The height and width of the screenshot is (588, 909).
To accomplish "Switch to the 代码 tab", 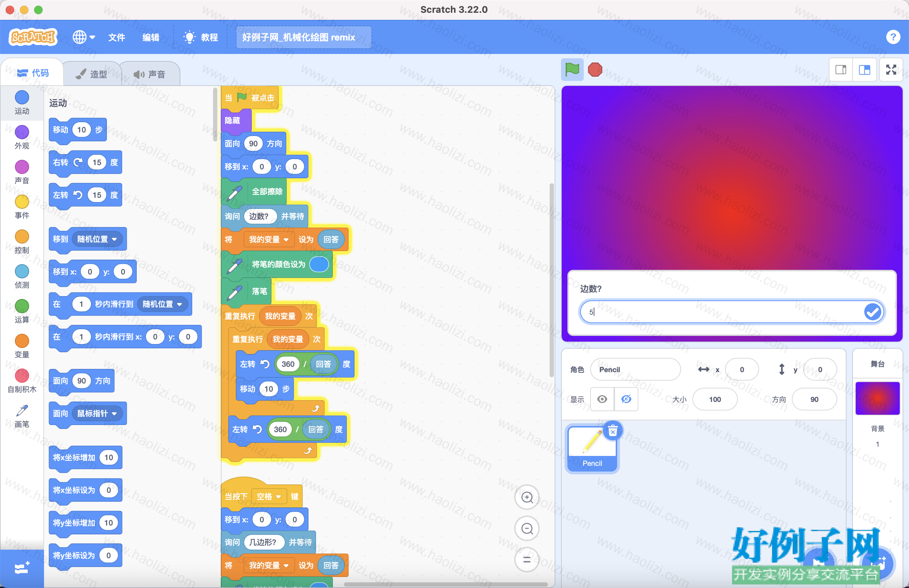I will coord(32,72).
